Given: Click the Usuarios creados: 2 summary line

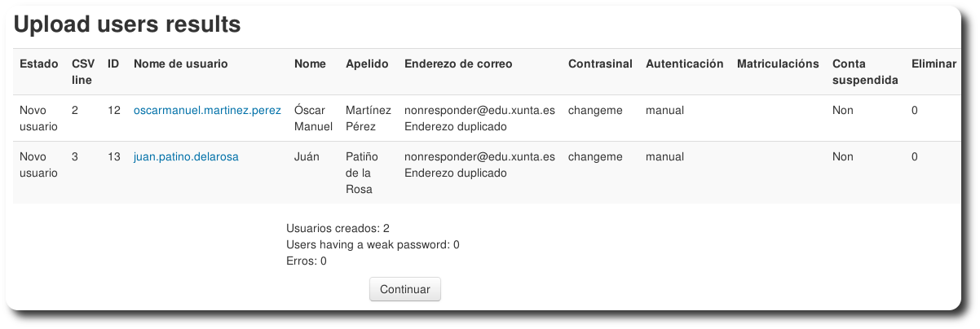Looking at the screenshot, I should pos(338,228).
